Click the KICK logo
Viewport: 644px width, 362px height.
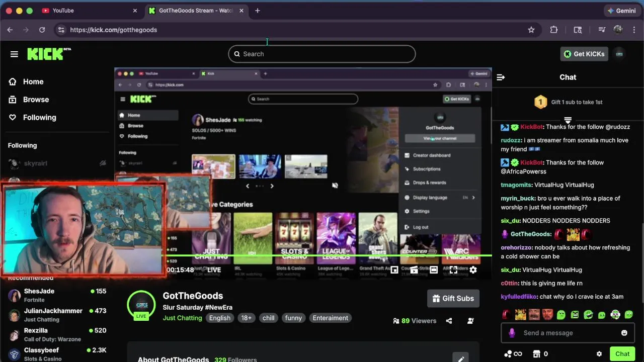[x=49, y=54]
